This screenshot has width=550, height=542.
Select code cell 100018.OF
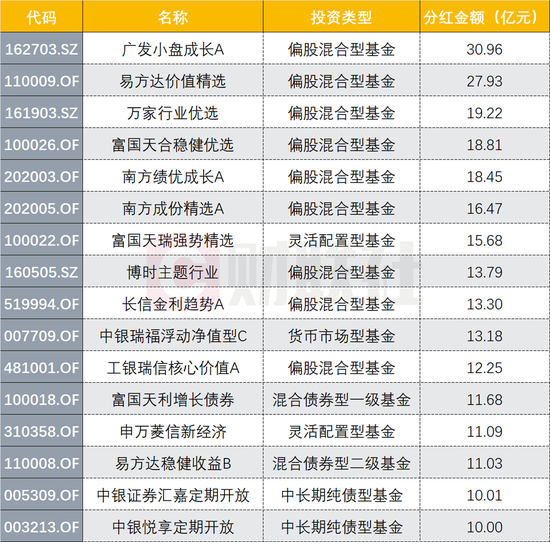coord(41,400)
